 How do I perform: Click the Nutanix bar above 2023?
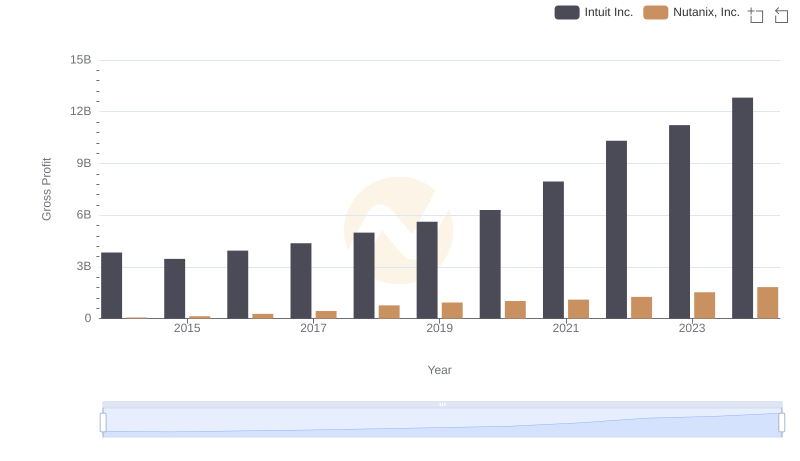tap(705, 305)
